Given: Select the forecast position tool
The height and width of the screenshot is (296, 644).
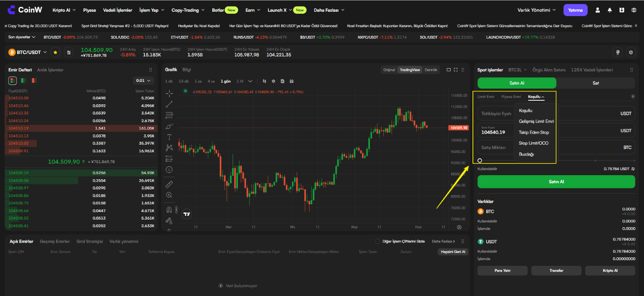Looking at the screenshot, I should 169,159.
